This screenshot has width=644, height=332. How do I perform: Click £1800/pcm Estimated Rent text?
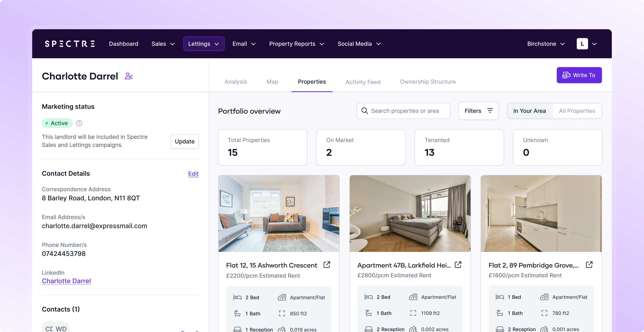pos(525,275)
